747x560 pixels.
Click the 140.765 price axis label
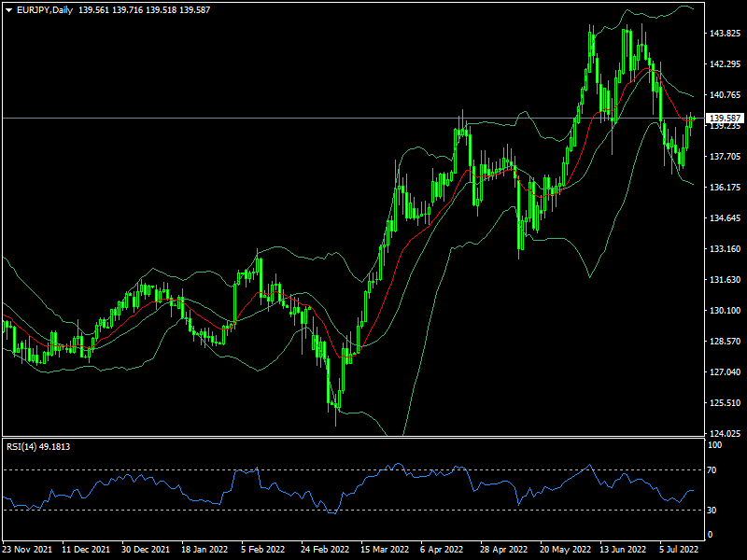click(726, 95)
